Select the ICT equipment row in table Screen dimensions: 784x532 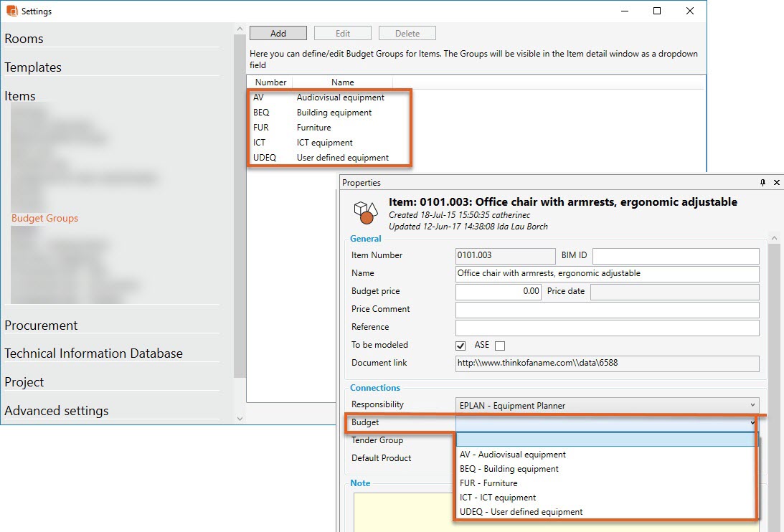pyautogui.click(x=324, y=143)
